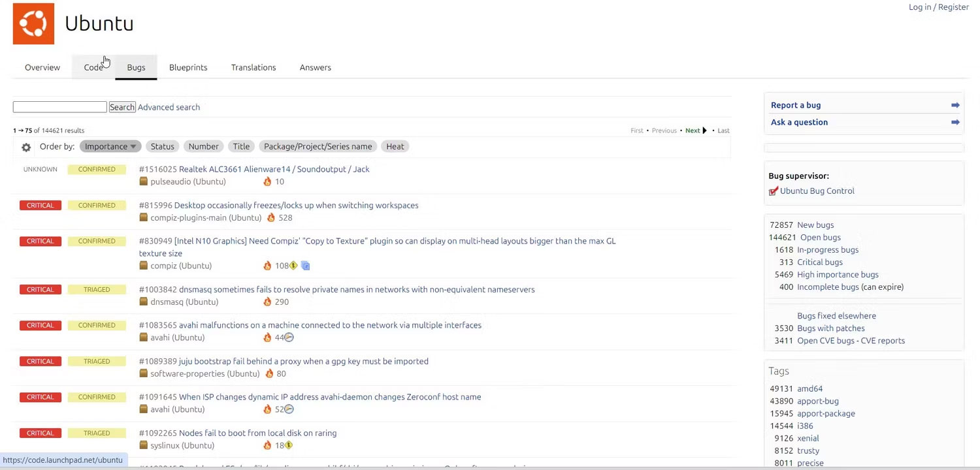Click the milestone icon on bug #1091645

[x=289, y=409]
